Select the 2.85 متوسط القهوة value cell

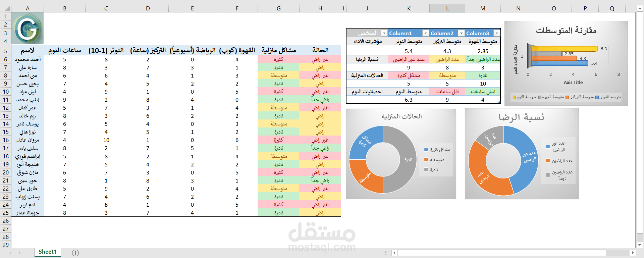483,51
